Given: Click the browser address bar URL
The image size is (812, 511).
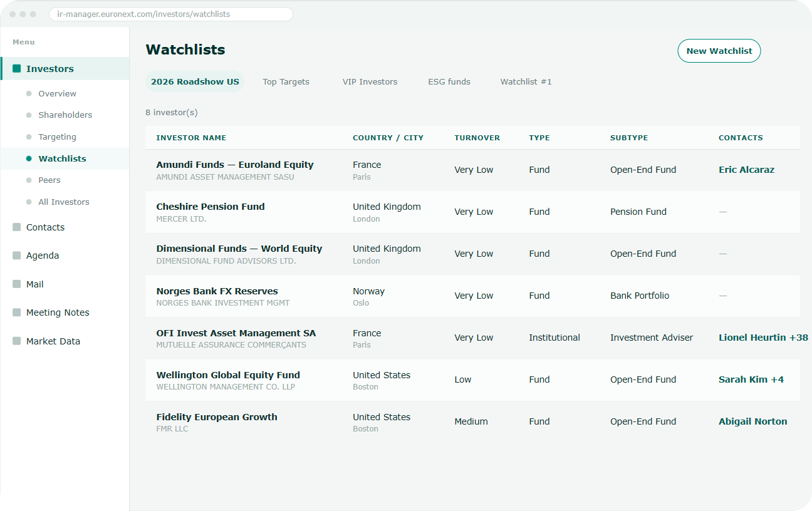Looking at the screenshot, I should (170, 14).
